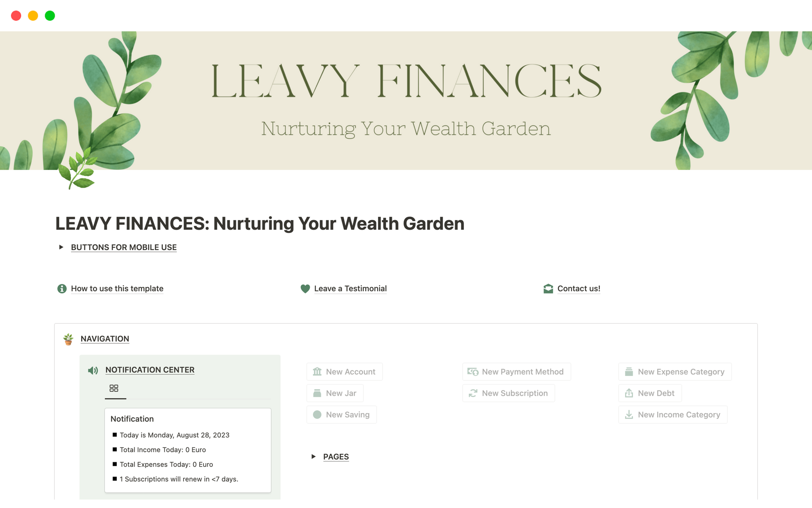Click New Expense Category button
812x508 pixels.
tap(675, 372)
